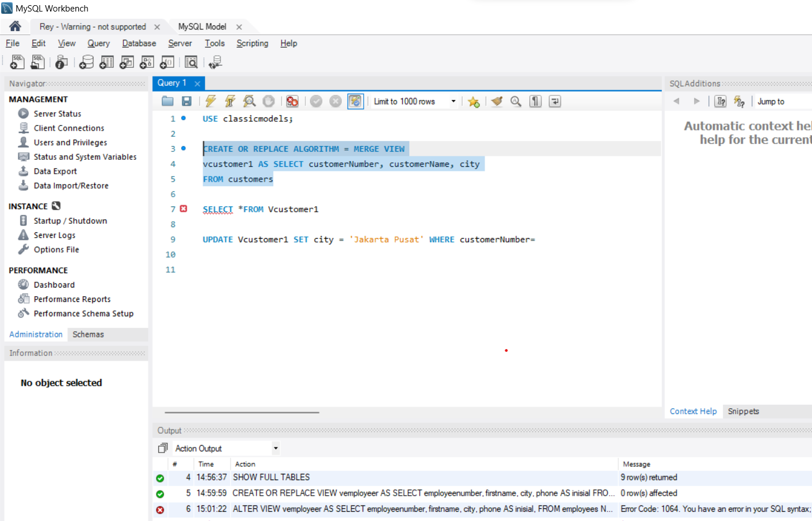Open the Help menu
Screen dimensions: 812x521
pos(289,43)
